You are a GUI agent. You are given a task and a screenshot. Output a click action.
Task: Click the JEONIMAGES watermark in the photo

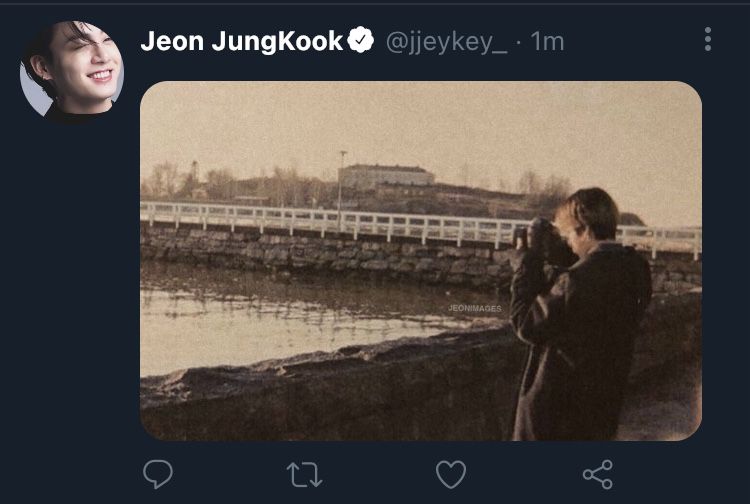[474, 309]
